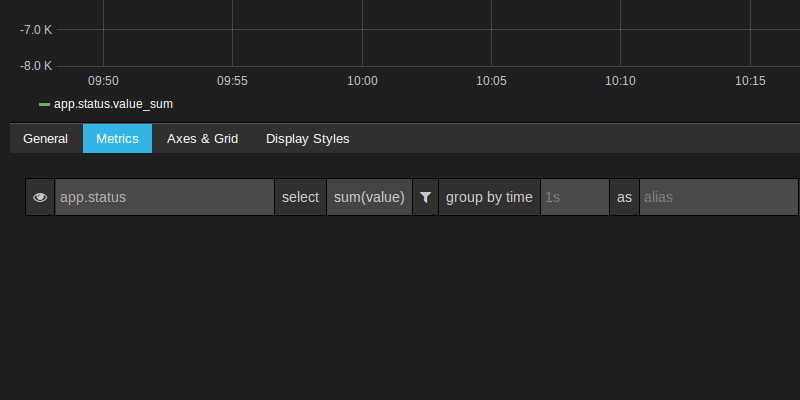Click the select label in query row
Screen dimensions: 800x400
click(301, 197)
